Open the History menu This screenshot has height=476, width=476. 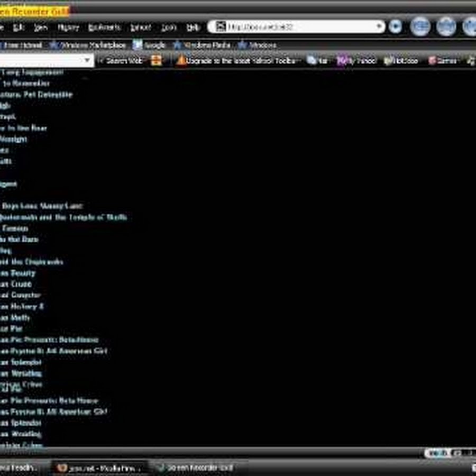click(68, 28)
